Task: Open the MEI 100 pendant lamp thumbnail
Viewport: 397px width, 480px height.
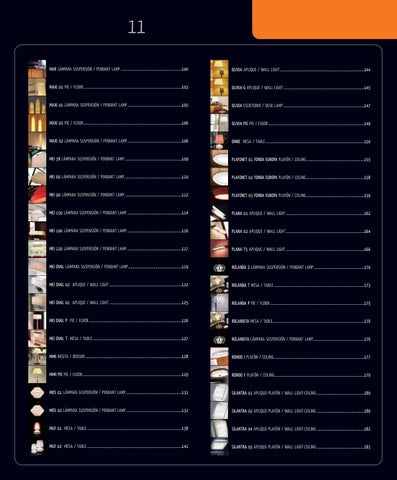Action: [37, 231]
